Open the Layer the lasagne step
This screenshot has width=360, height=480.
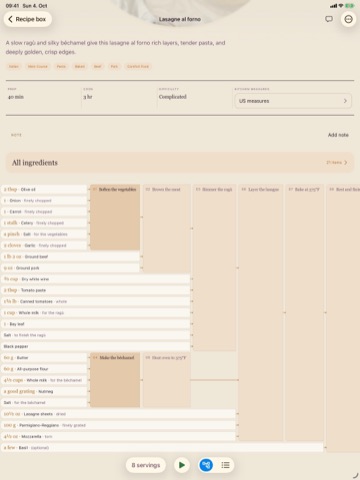point(261,312)
